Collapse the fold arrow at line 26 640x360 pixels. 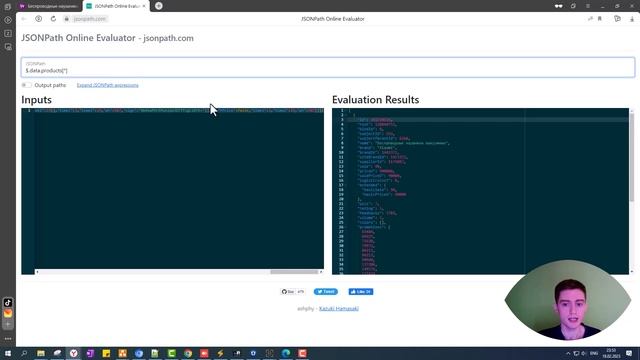click(347, 227)
